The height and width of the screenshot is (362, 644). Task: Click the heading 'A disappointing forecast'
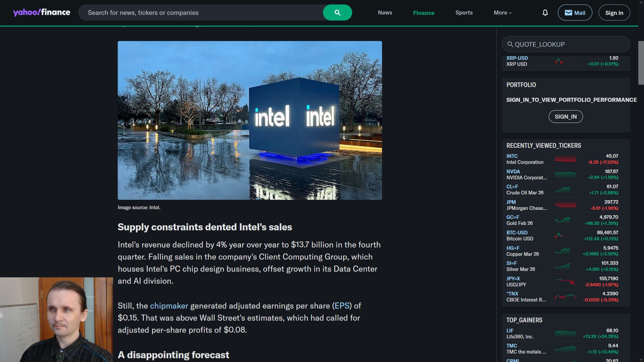click(173, 355)
